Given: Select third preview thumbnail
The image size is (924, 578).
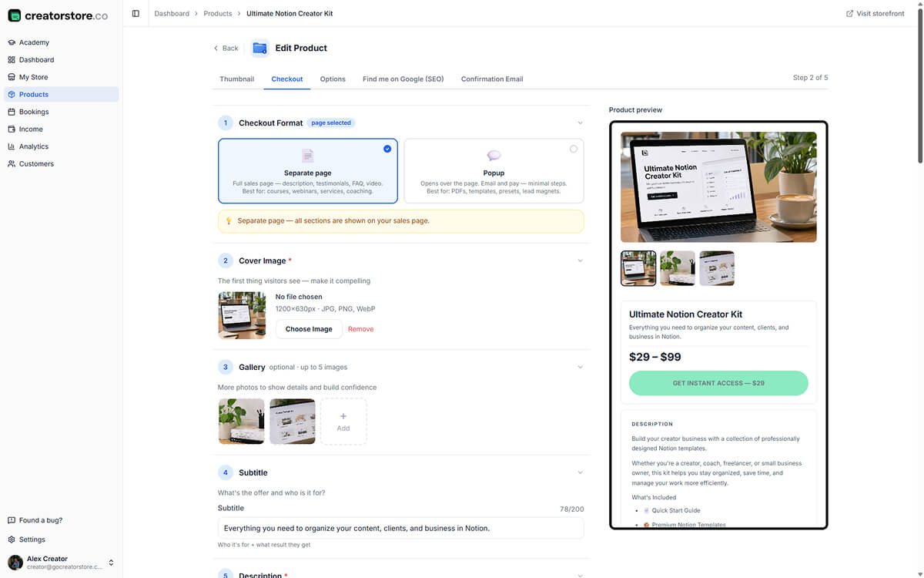Looking at the screenshot, I should point(717,268).
